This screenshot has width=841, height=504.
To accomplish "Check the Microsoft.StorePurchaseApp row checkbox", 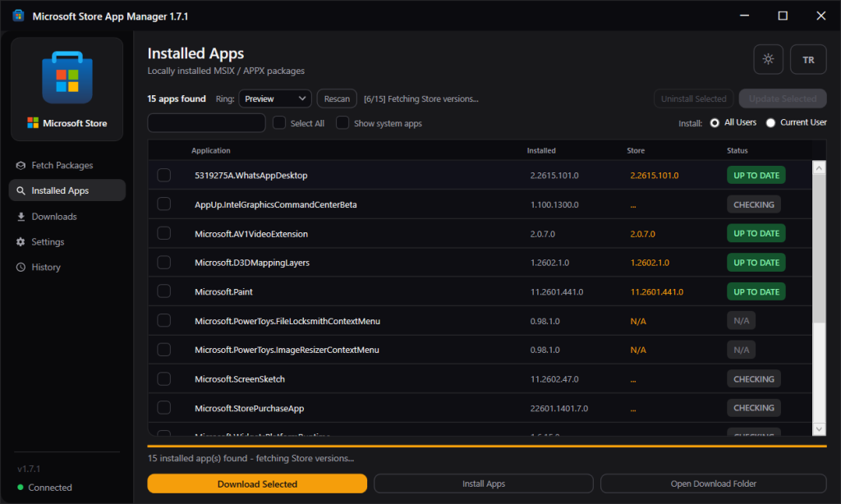I will [163, 407].
